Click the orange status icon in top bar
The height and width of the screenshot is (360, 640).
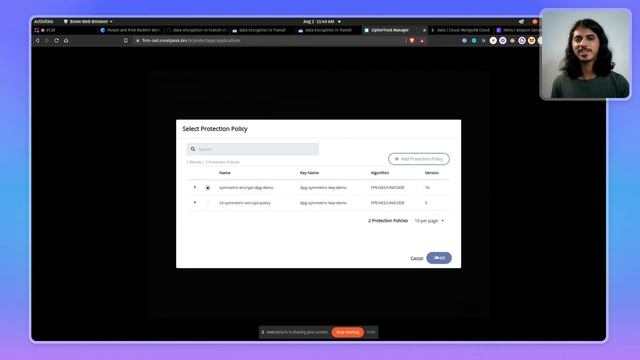pyautogui.click(x=535, y=22)
